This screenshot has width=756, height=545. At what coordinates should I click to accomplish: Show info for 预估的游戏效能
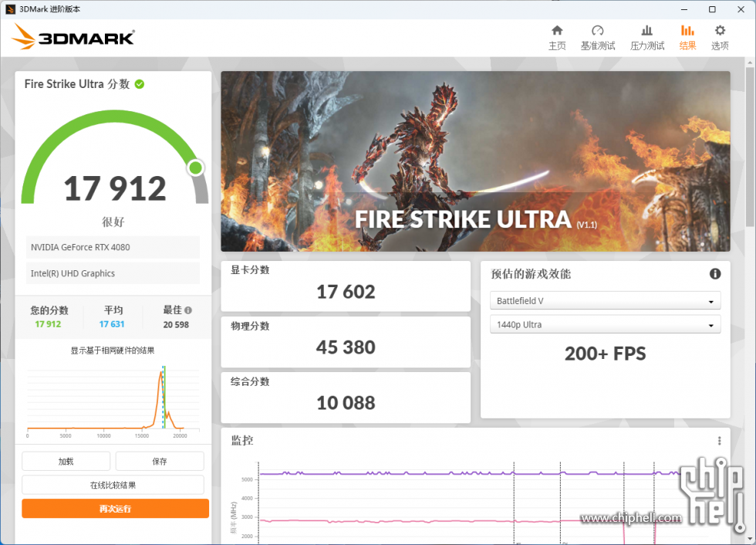pos(715,274)
